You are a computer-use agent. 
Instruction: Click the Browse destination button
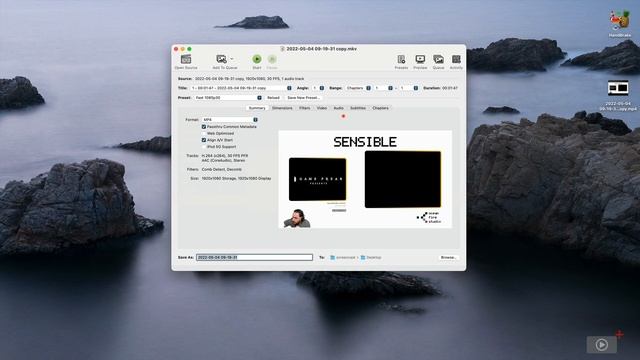pyautogui.click(x=448, y=258)
